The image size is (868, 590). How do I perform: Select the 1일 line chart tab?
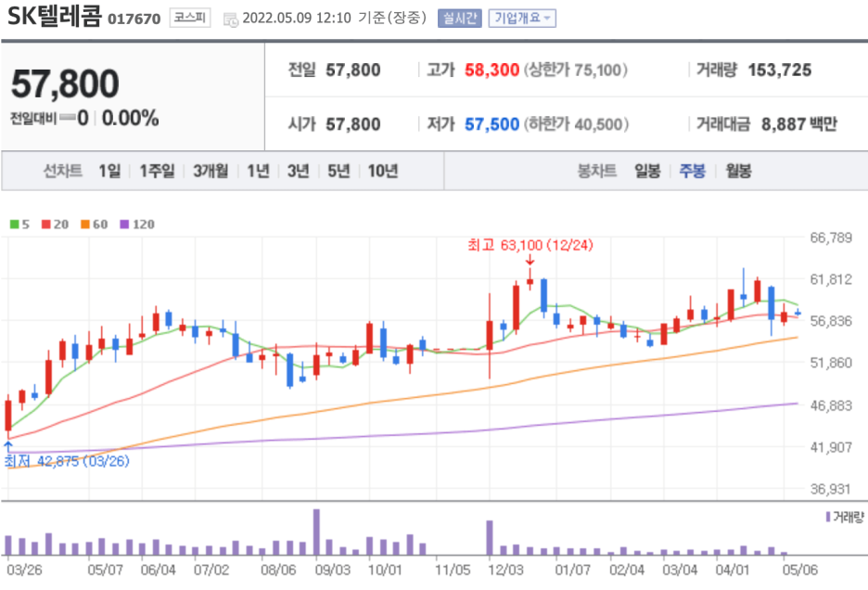(109, 172)
